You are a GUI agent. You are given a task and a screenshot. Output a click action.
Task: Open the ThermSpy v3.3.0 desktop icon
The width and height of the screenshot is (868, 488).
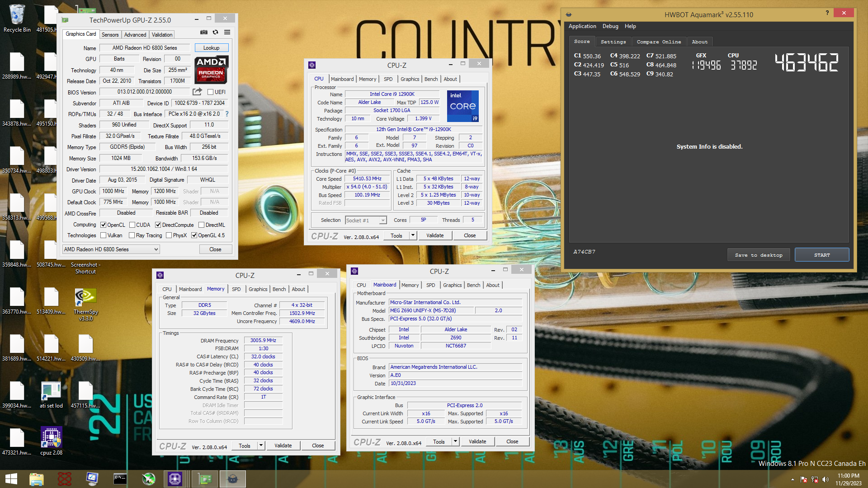pyautogui.click(x=85, y=304)
